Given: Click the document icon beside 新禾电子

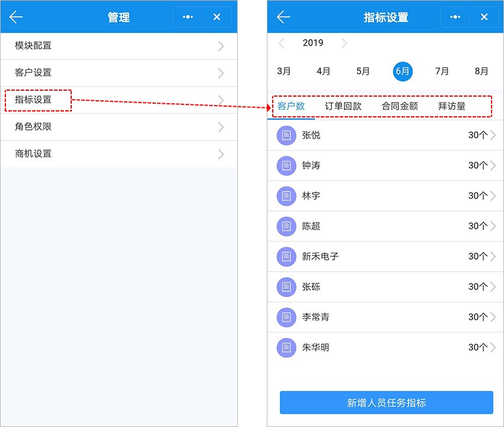Looking at the screenshot, I should (286, 256).
